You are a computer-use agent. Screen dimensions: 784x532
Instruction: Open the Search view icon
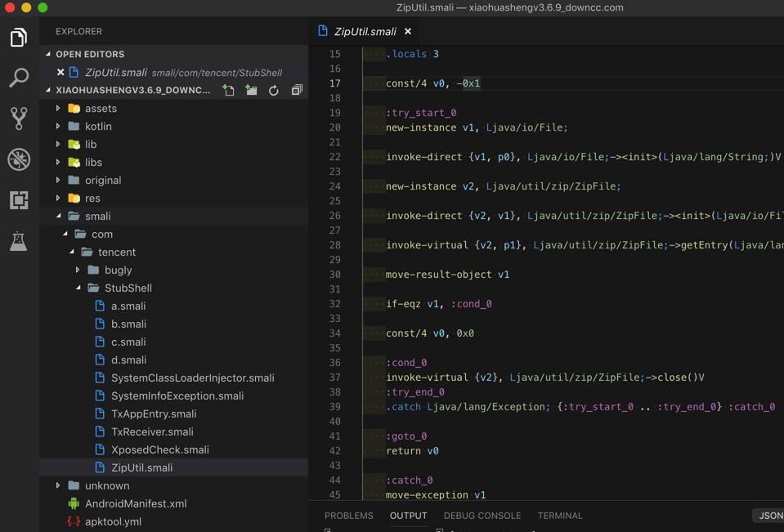pyautogui.click(x=19, y=78)
